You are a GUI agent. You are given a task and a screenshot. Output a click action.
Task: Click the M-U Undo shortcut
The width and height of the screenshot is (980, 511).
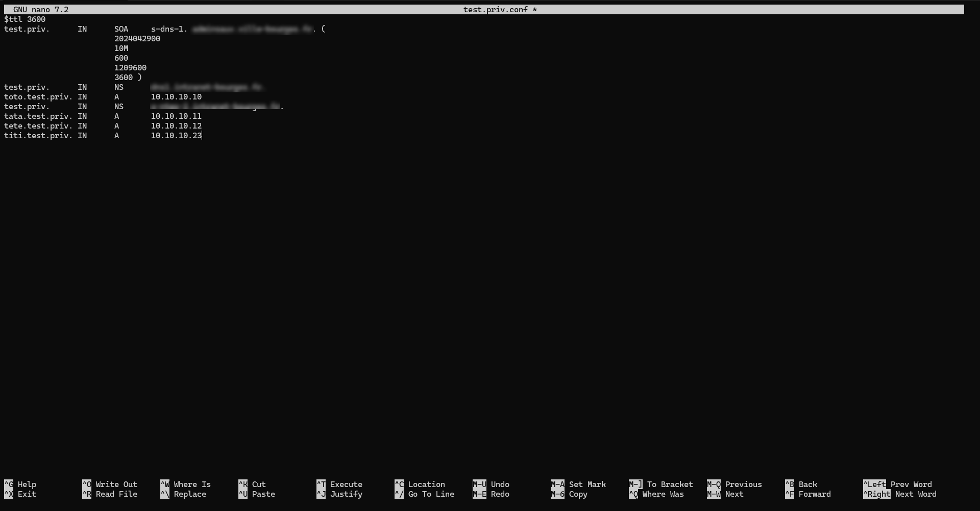pyautogui.click(x=491, y=484)
